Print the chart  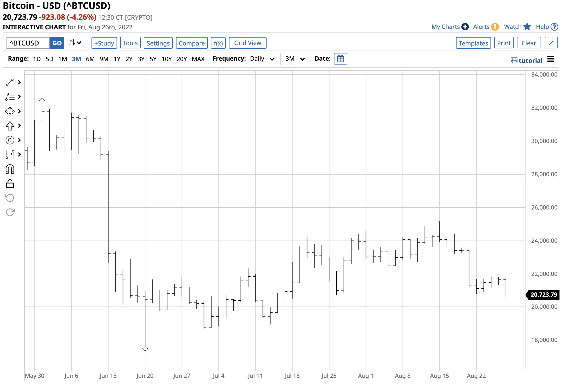coord(504,43)
